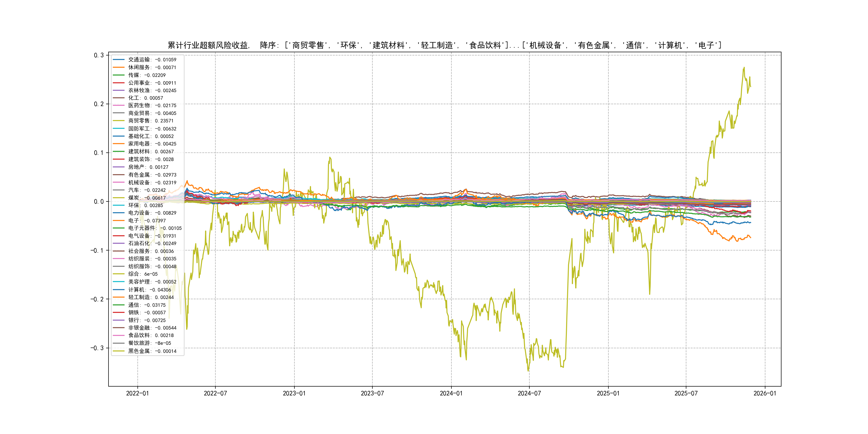Screen dimensions: 868x434
Task: Click the 2022-07 x-axis tick label
Action: [x=215, y=393]
